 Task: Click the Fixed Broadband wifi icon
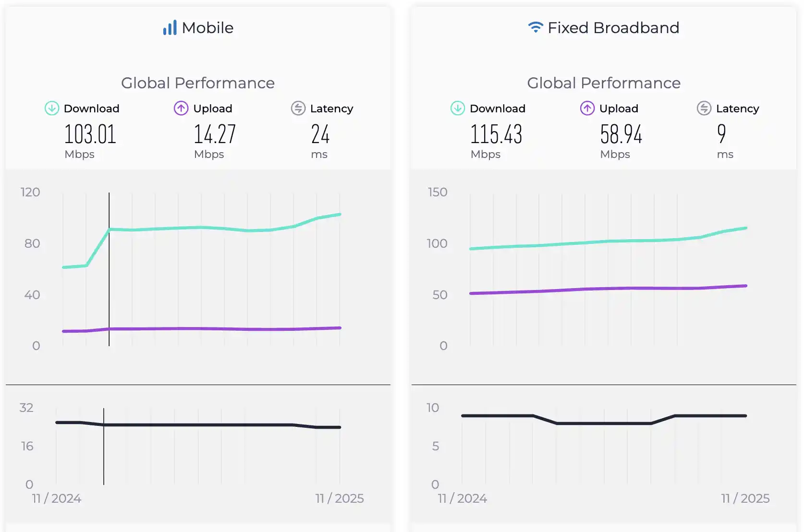(535, 27)
